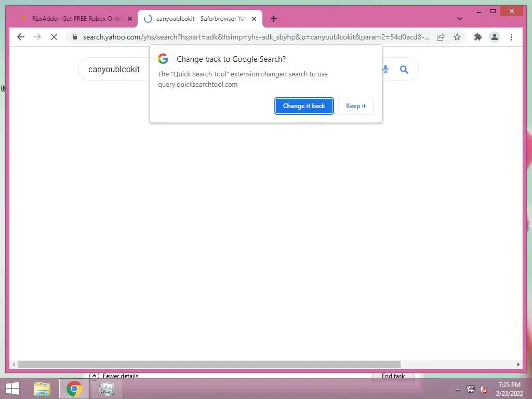Viewport: 532px width, 399px height.
Task: Click the Chrome taskbar icon
Action: [74, 389]
